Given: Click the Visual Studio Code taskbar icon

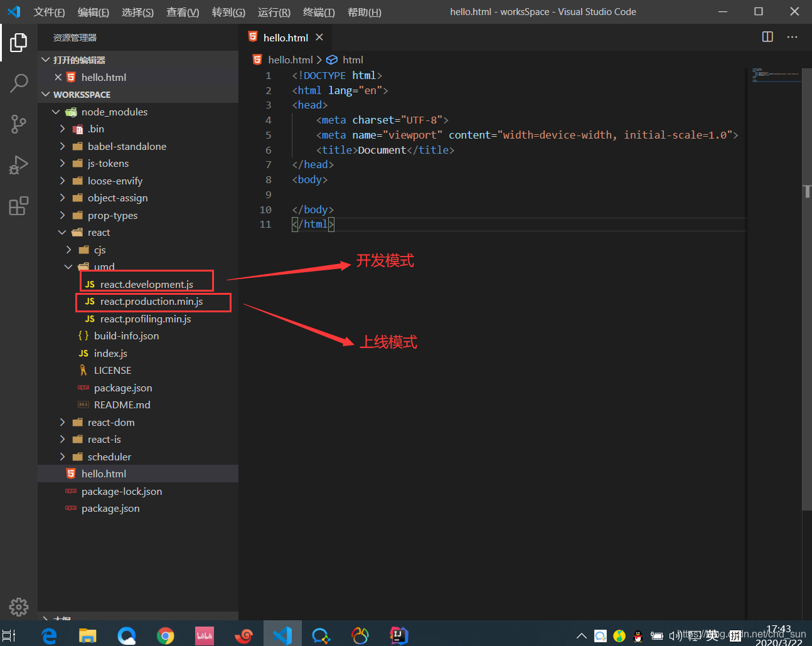Looking at the screenshot, I should coord(282,635).
